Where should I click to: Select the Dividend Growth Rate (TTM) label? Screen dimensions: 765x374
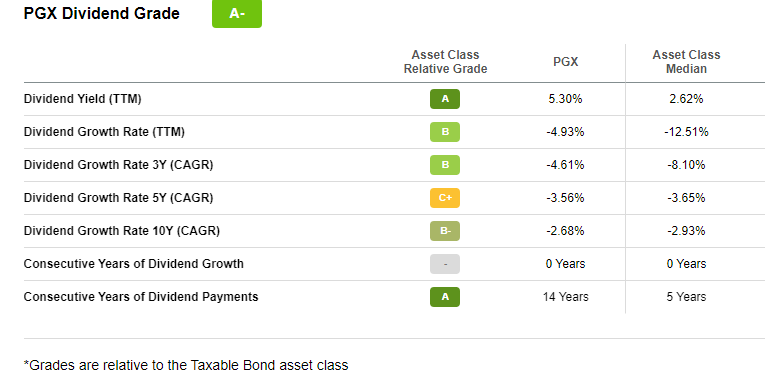coord(104,132)
